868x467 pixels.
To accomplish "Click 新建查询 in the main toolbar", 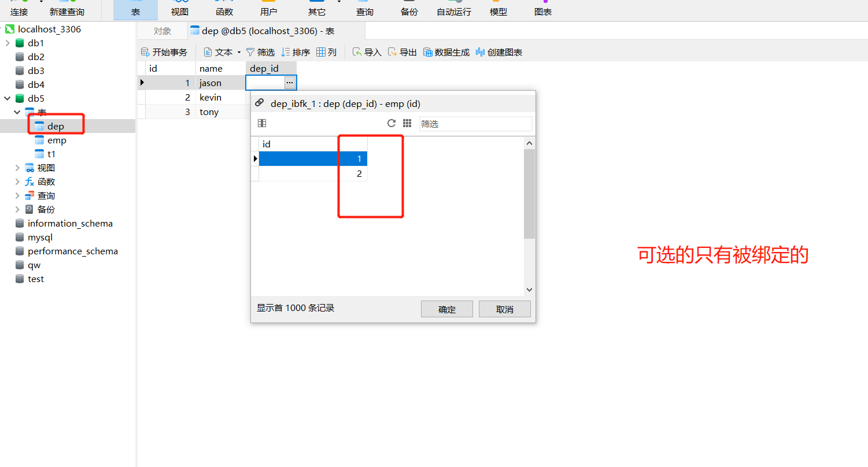I will [67, 10].
